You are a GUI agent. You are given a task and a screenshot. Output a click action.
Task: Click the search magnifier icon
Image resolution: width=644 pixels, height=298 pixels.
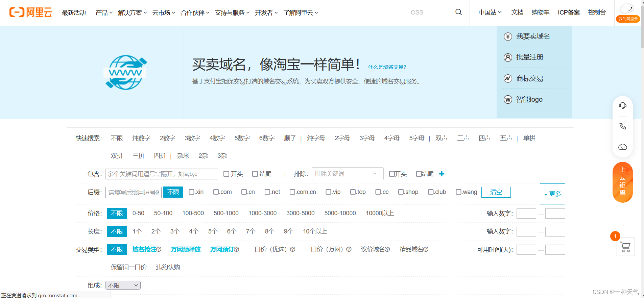click(x=458, y=12)
